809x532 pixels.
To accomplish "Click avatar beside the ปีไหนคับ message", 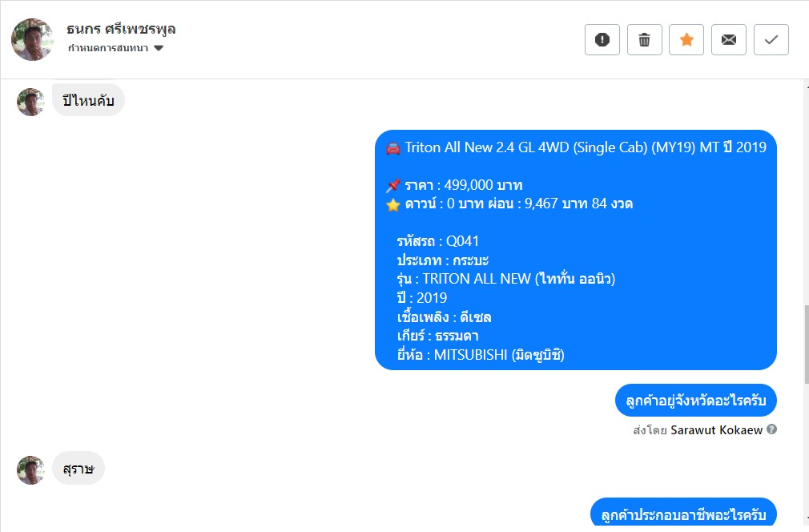I will (30, 102).
